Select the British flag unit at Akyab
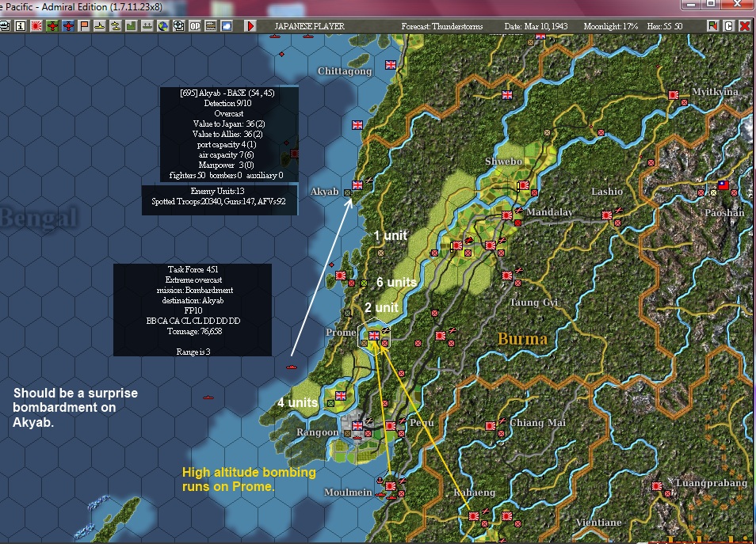 pos(357,185)
